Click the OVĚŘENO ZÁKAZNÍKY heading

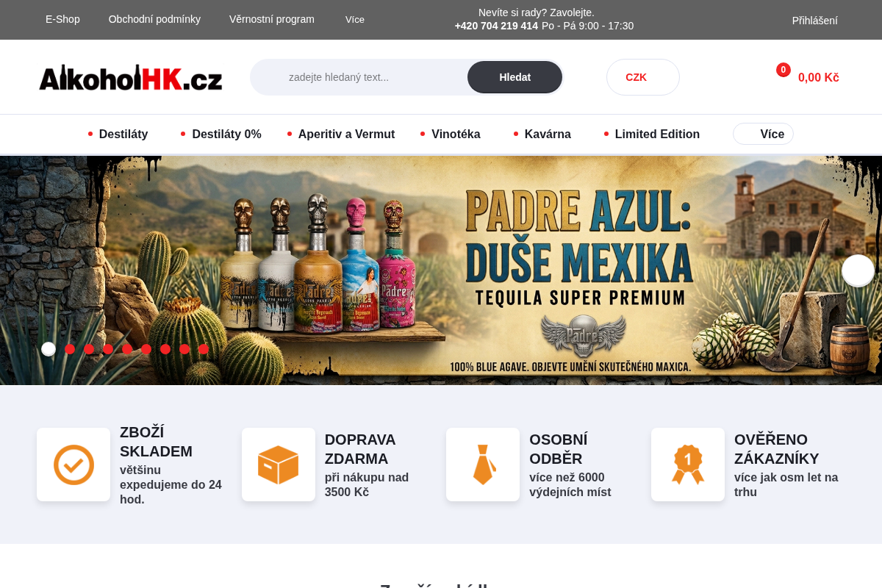776,449
